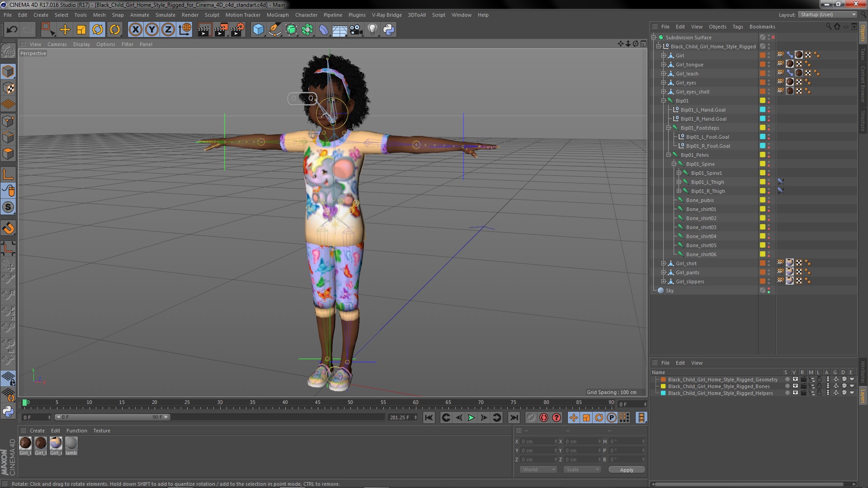Viewport: 868px width, 488px height.
Task: Click cyan layer swatch of Bip01_L_Hand.Goal
Action: pyautogui.click(x=763, y=110)
